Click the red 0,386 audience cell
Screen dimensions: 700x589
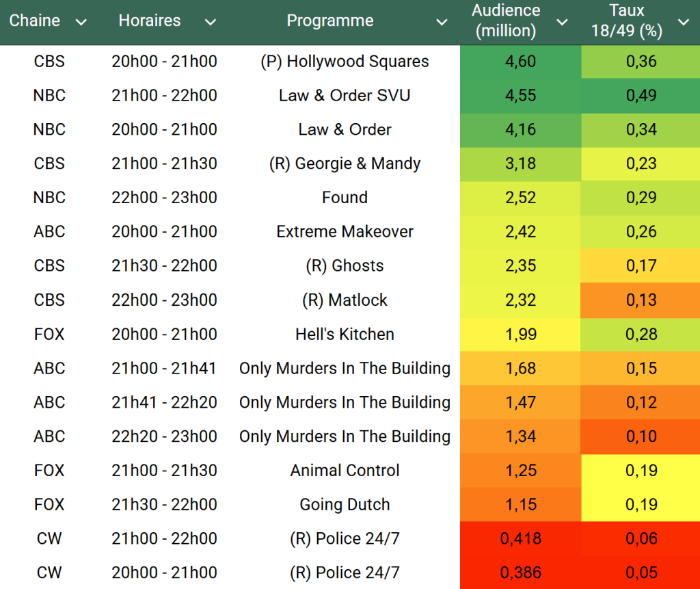(x=520, y=573)
